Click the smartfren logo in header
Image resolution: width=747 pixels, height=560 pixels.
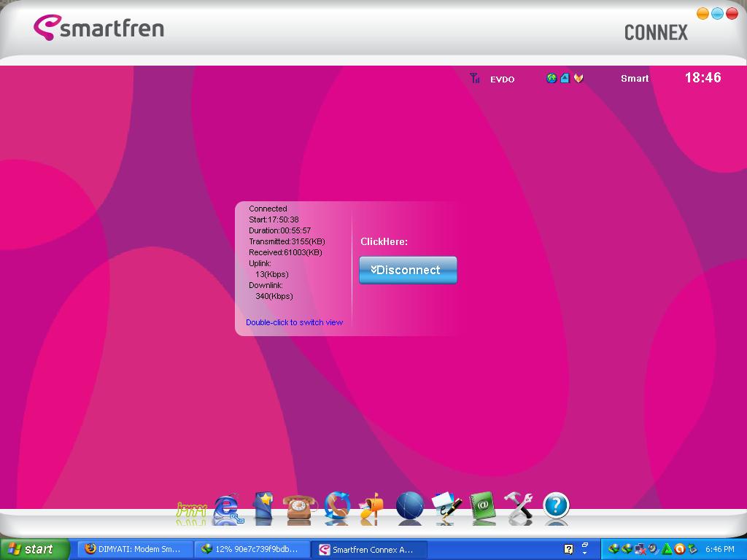[x=99, y=27]
